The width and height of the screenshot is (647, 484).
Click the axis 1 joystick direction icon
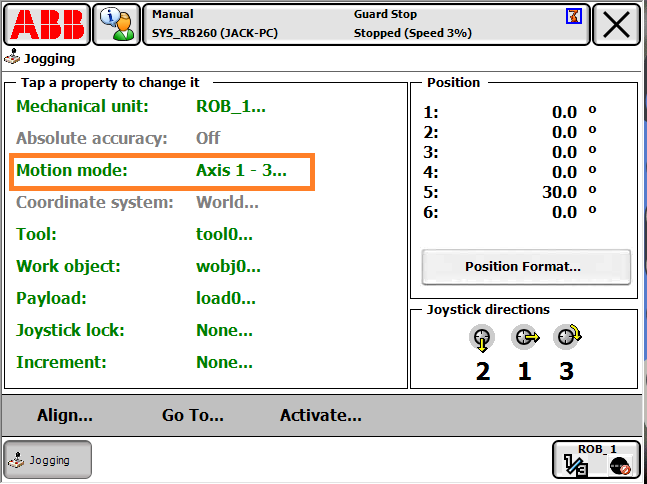(x=524, y=340)
